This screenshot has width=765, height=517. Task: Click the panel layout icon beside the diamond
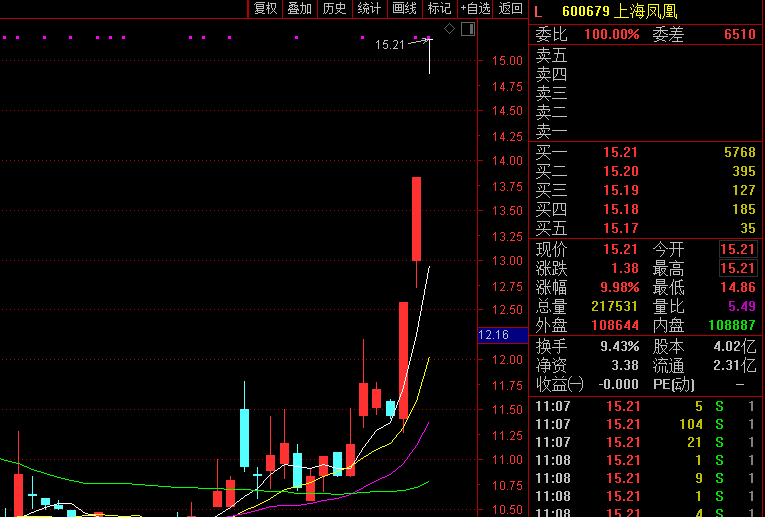(x=465, y=29)
